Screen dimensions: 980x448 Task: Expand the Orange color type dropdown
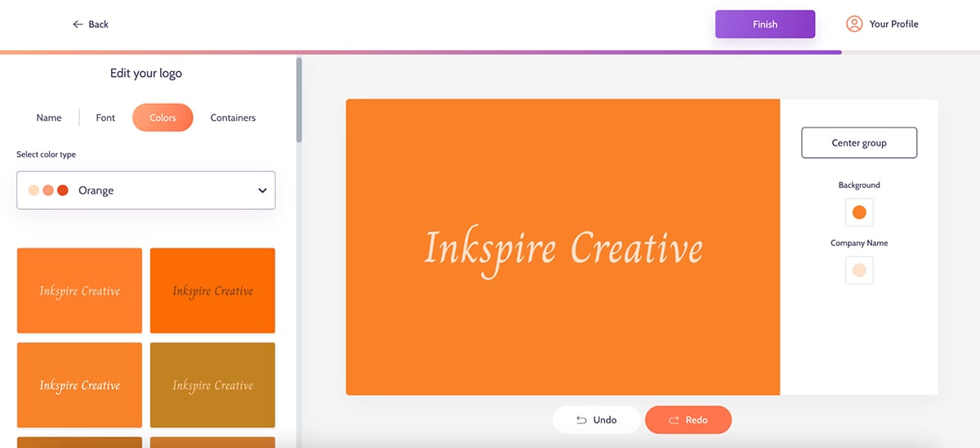[145, 190]
